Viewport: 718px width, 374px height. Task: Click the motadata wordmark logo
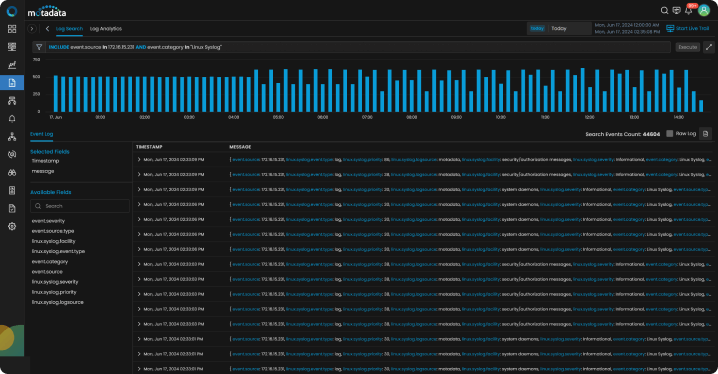pos(47,12)
